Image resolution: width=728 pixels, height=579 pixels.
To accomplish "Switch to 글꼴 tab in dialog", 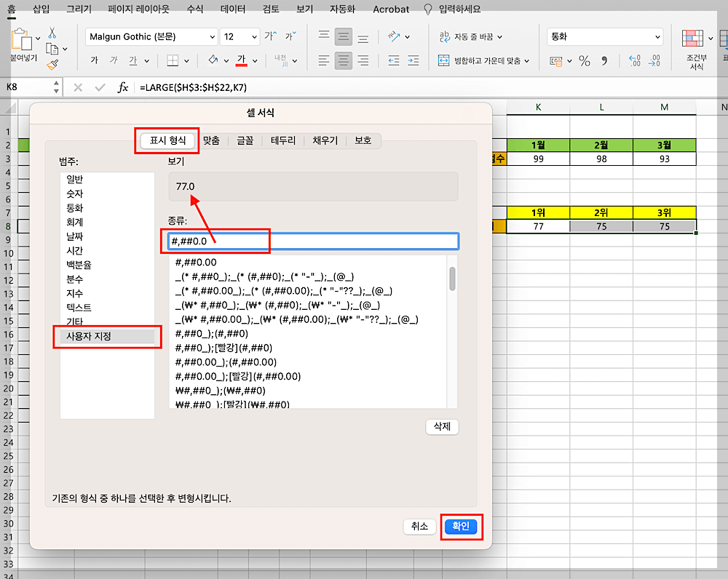I will 245,140.
